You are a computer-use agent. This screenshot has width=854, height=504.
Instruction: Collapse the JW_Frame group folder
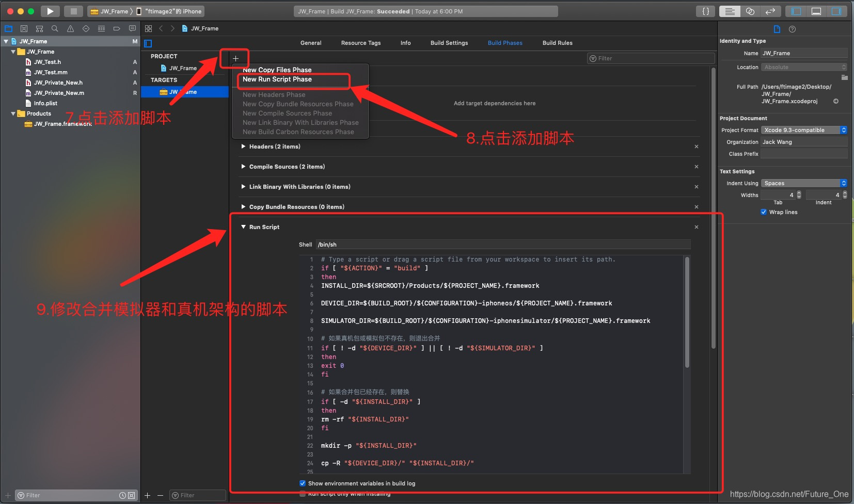(13, 52)
